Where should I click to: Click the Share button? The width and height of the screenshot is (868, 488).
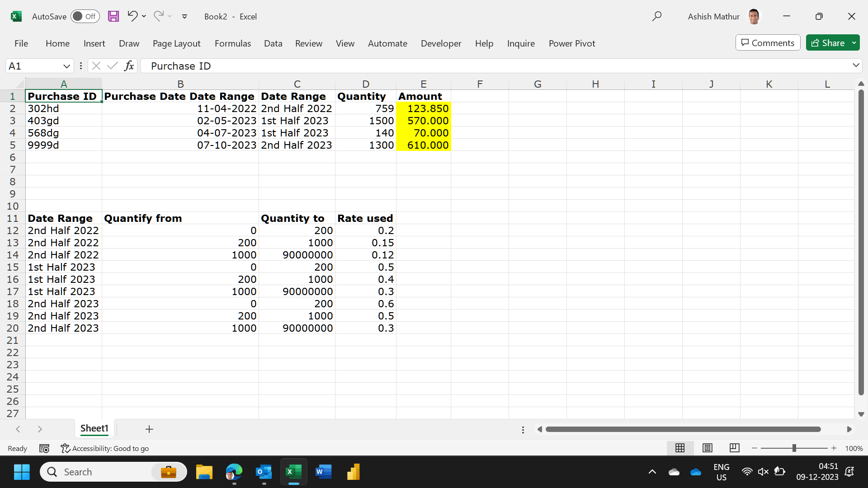point(828,43)
